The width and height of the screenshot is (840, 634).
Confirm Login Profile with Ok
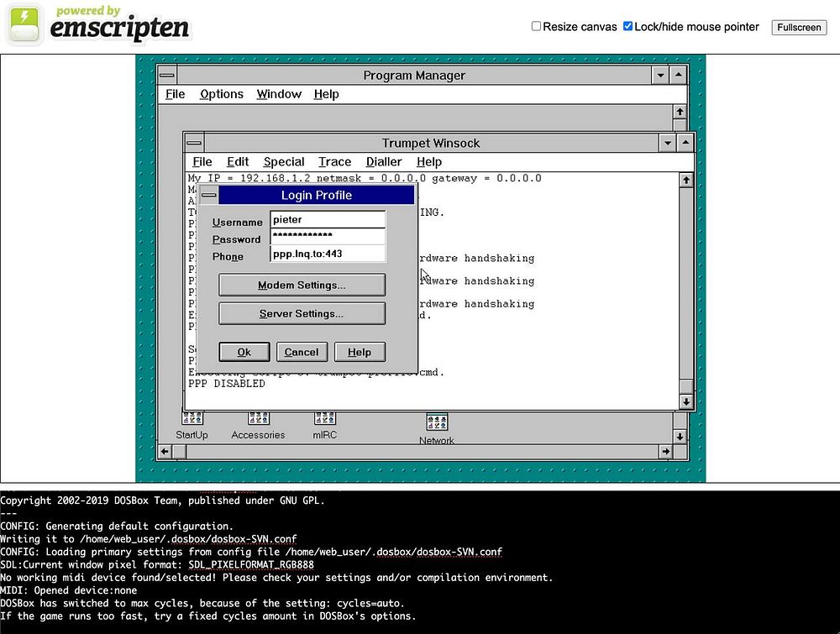pyautogui.click(x=244, y=352)
